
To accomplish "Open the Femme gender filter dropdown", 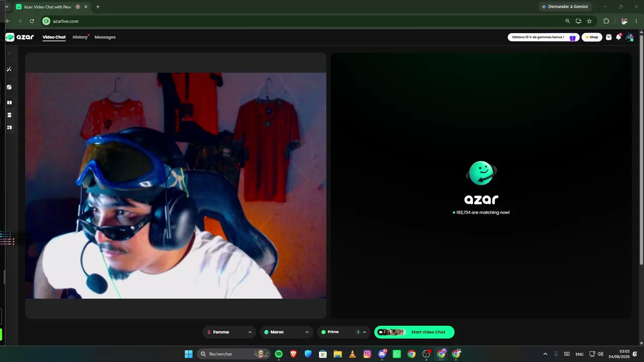I will pyautogui.click(x=230, y=332).
